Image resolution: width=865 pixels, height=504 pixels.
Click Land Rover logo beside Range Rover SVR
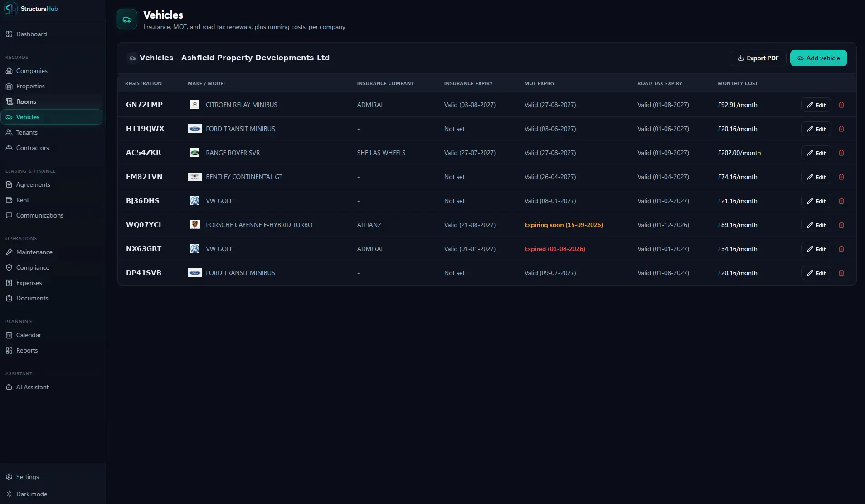click(194, 153)
